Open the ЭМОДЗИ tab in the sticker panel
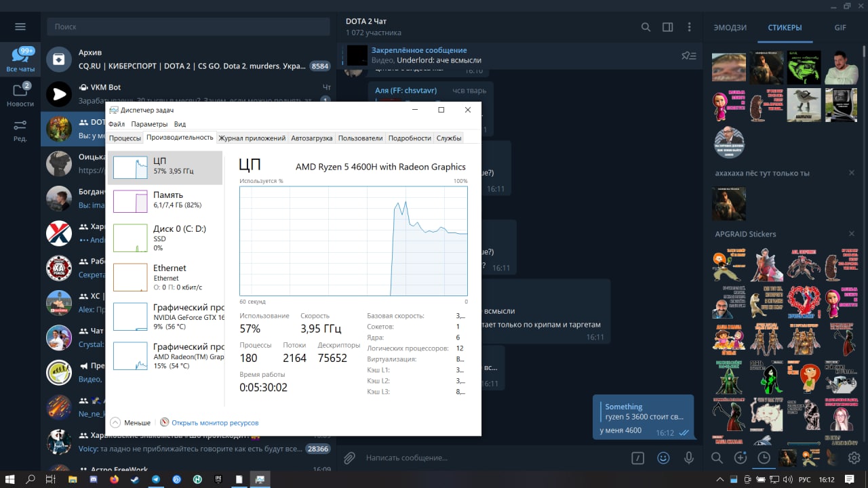The width and height of the screenshot is (868, 488). (x=730, y=28)
